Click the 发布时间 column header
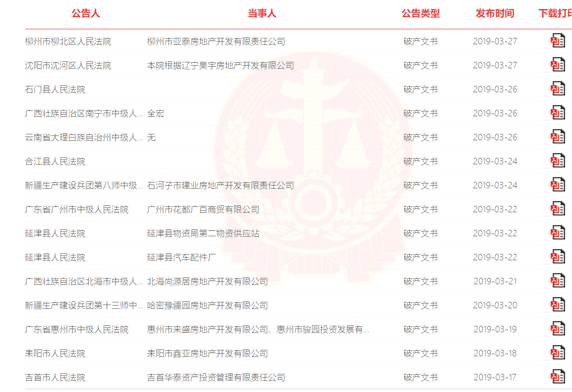The image size is (572, 392). coord(495,13)
